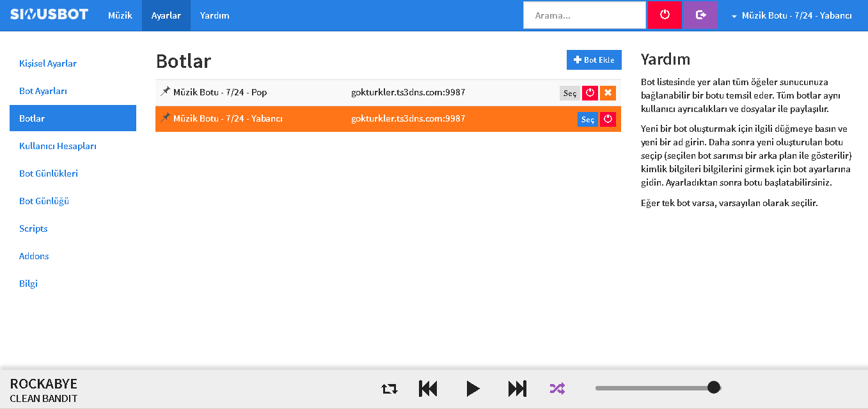Click the CLEAN BANDIT artist name

coord(43,399)
